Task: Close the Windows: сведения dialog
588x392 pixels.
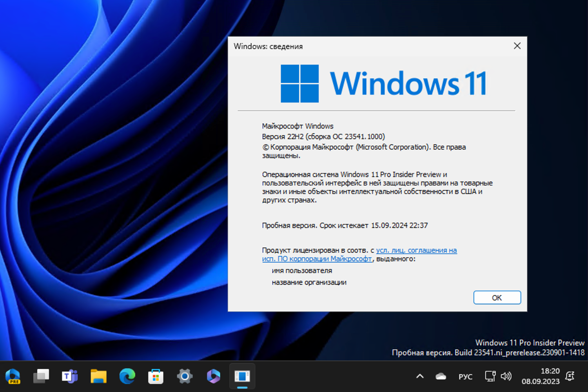Action: pyautogui.click(x=517, y=46)
